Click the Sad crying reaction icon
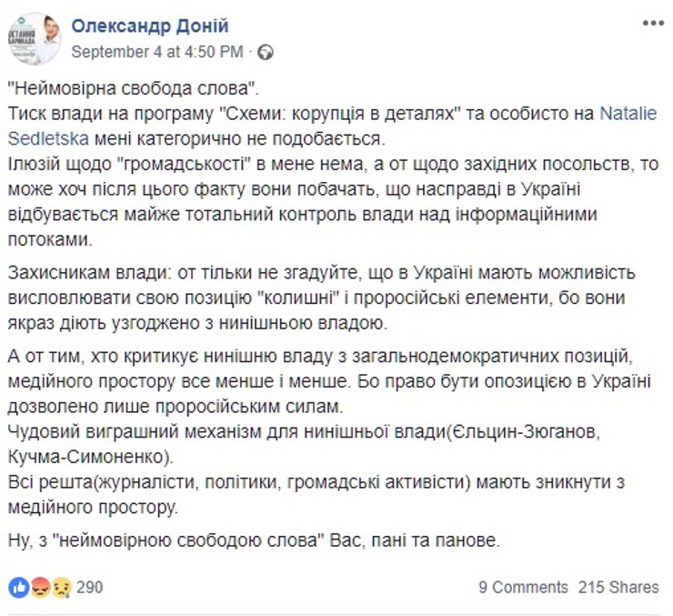This screenshot has width=673, height=616. [62, 587]
